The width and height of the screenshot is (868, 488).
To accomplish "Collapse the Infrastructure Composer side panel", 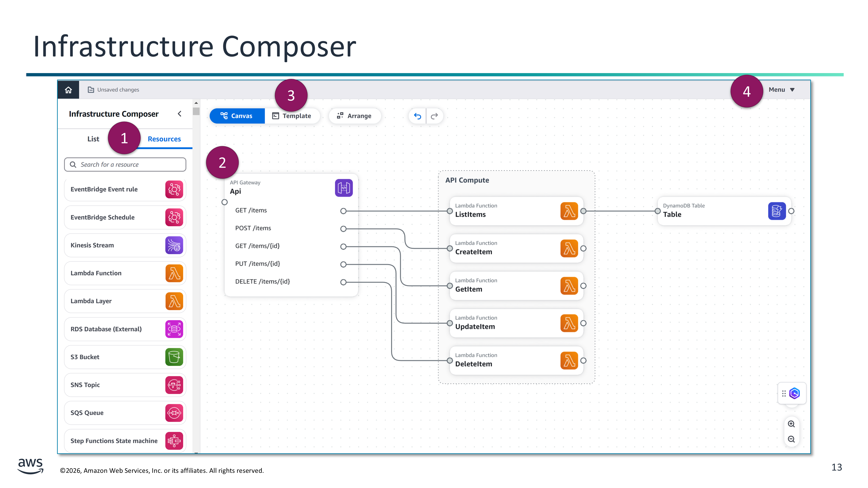I will coord(180,114).
